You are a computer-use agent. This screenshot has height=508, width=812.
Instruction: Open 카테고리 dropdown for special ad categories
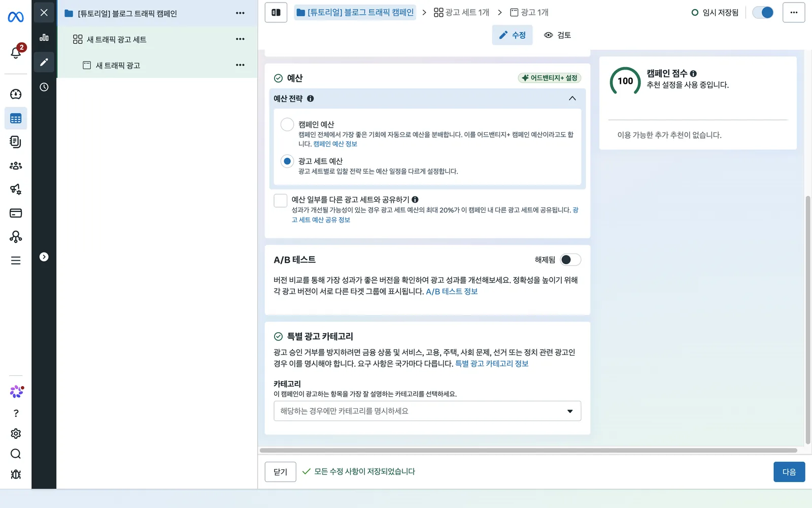(427, 411)
